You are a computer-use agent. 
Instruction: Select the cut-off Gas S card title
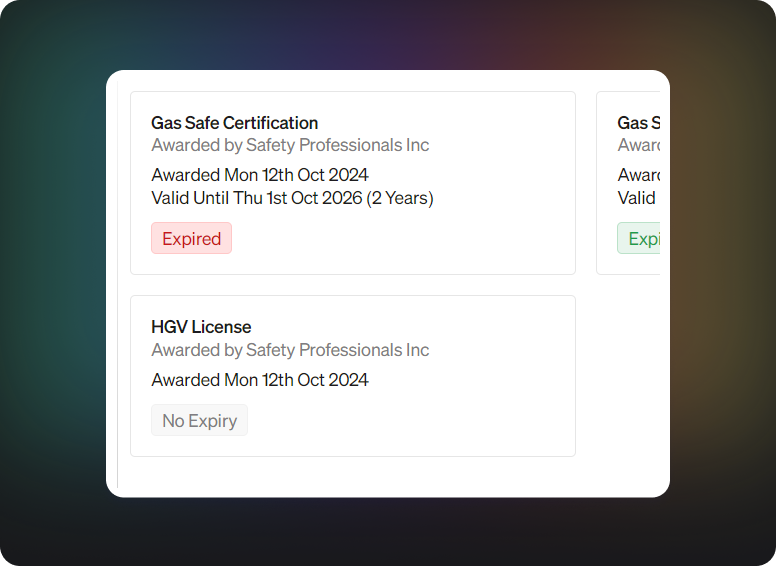coord(638,123)
